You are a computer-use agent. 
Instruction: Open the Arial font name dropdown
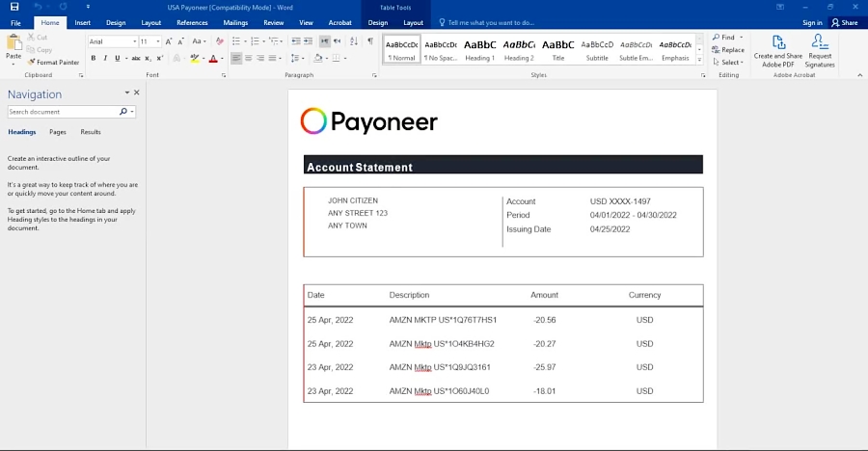point(134,41)
